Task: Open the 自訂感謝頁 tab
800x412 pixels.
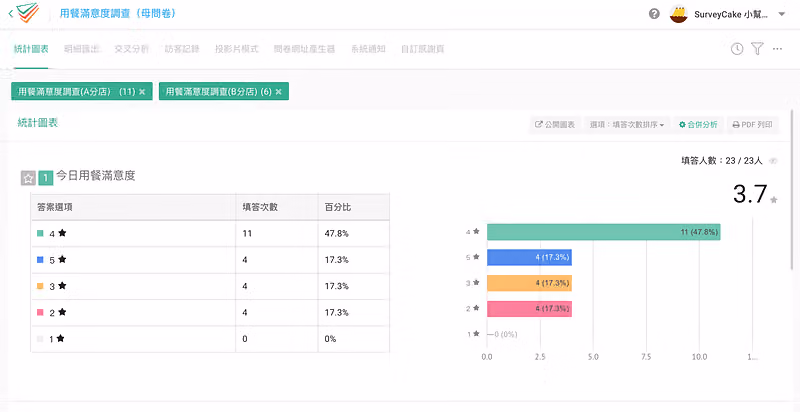Action: click(422, 49)
